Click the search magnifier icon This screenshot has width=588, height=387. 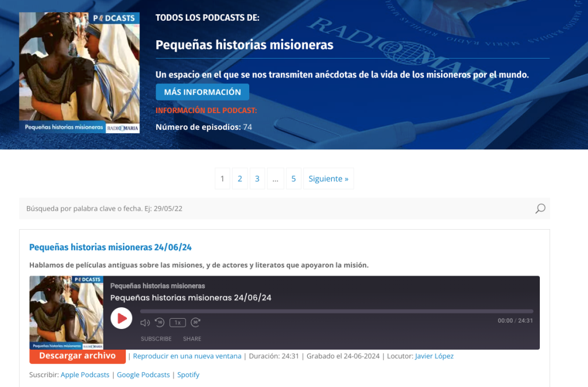tap(540, 208)
